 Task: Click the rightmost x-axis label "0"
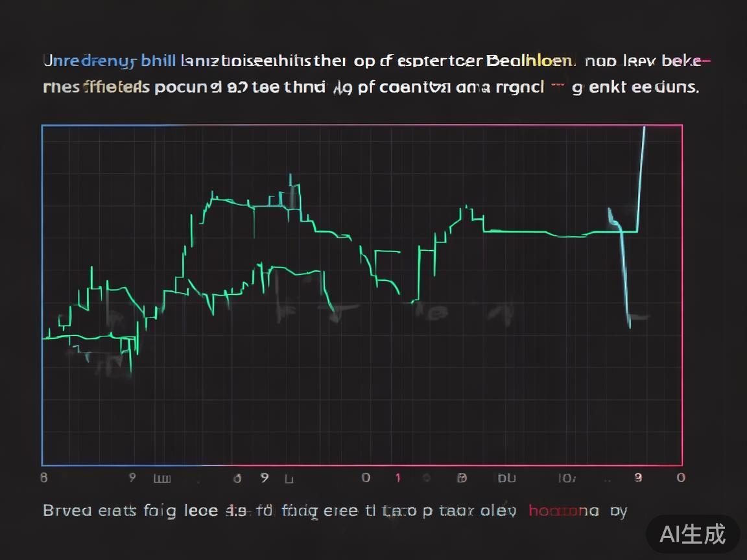[x=680, y=478]
